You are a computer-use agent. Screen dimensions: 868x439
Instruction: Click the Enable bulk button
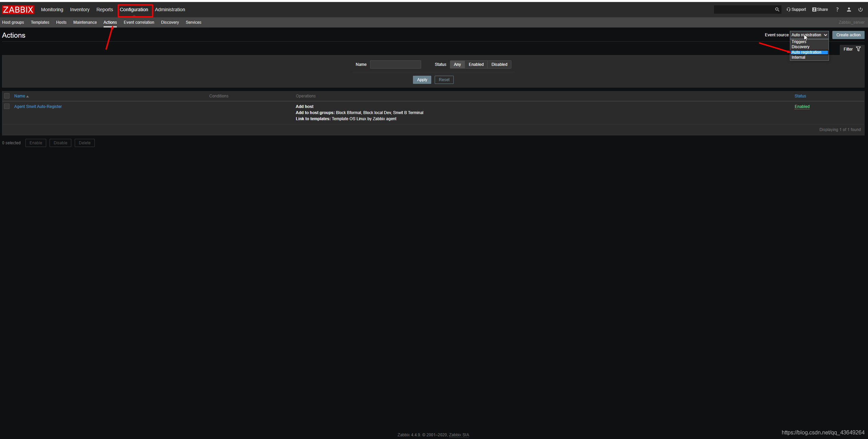point(36,143)
